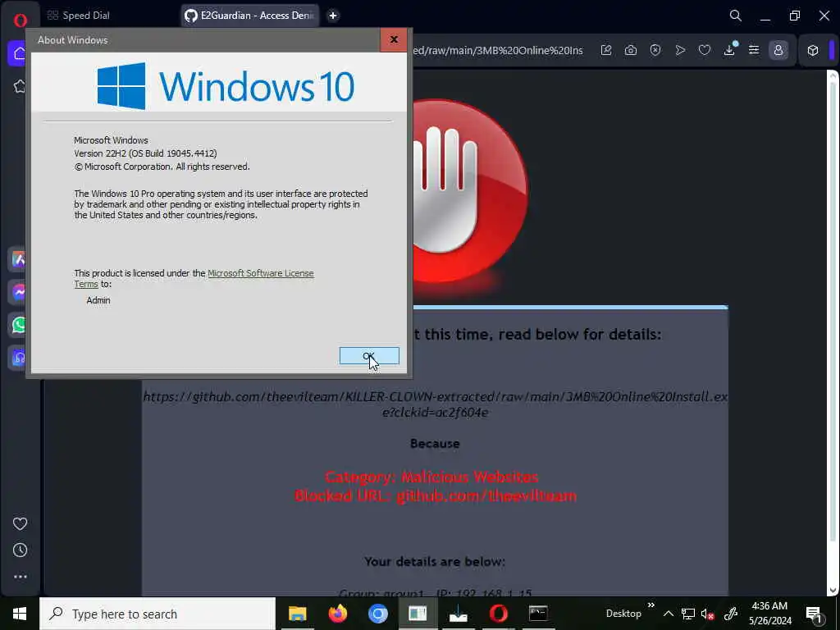Open Aria AI in the sidebar
This screenshot has width=840, height=630.
click(x=18, y=259)
